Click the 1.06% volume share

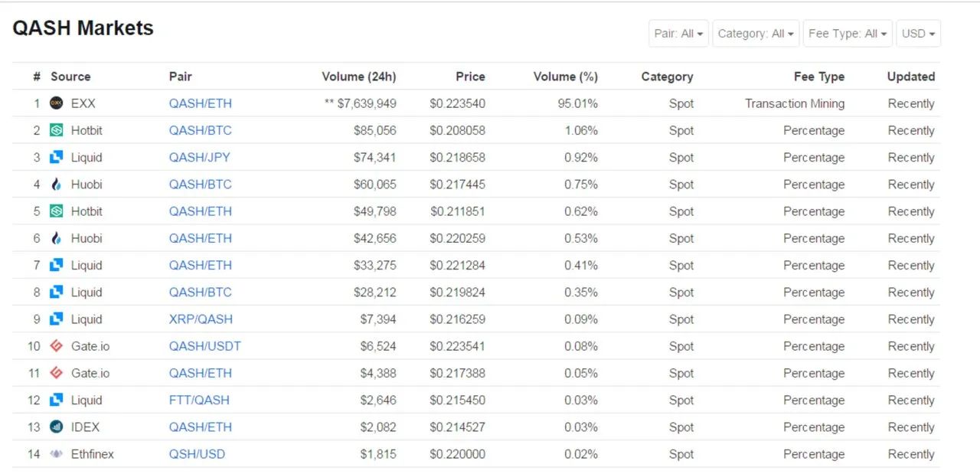click(581, 130)
